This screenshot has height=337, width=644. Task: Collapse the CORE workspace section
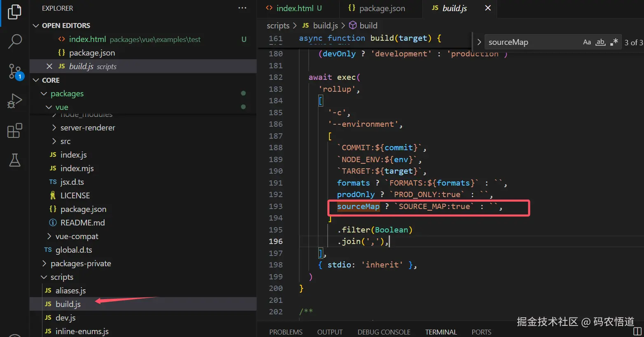pyautogui.click(x=36, y=80)
